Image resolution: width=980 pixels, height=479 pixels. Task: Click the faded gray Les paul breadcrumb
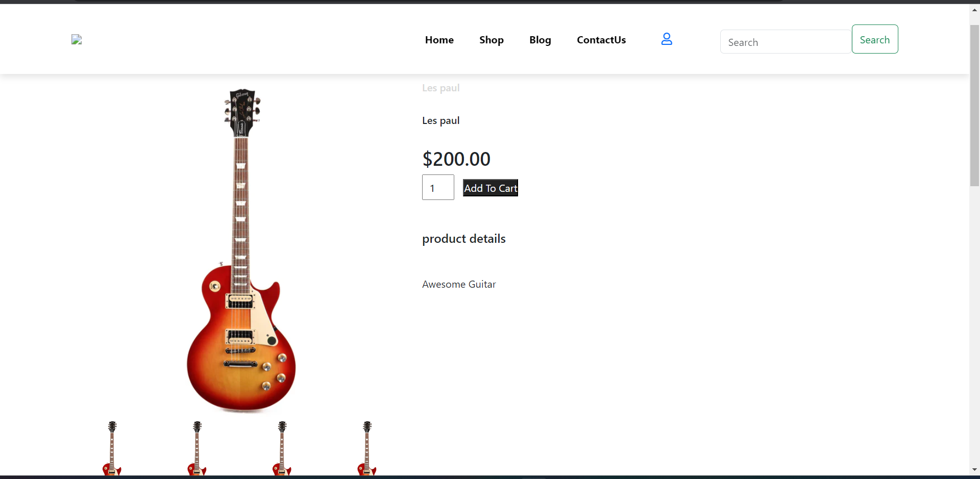[x=440, y=88]
